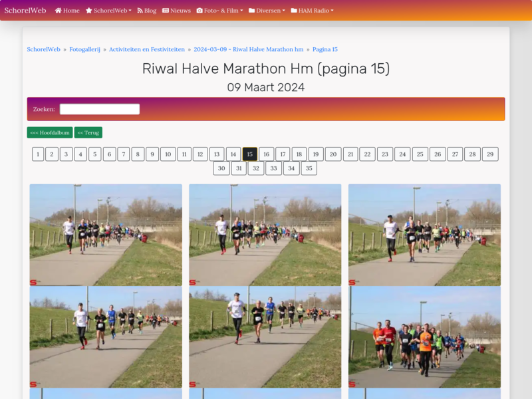Click the SchorelWeb brand logo text

click(x=25, y=10)
